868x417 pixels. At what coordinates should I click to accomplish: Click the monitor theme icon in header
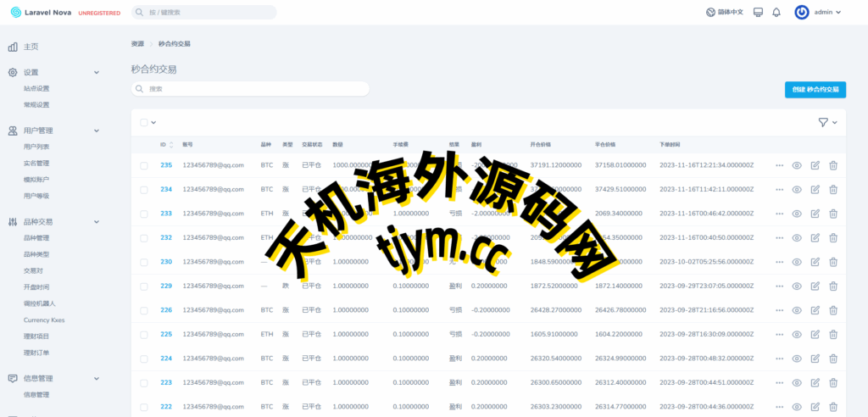758,13
